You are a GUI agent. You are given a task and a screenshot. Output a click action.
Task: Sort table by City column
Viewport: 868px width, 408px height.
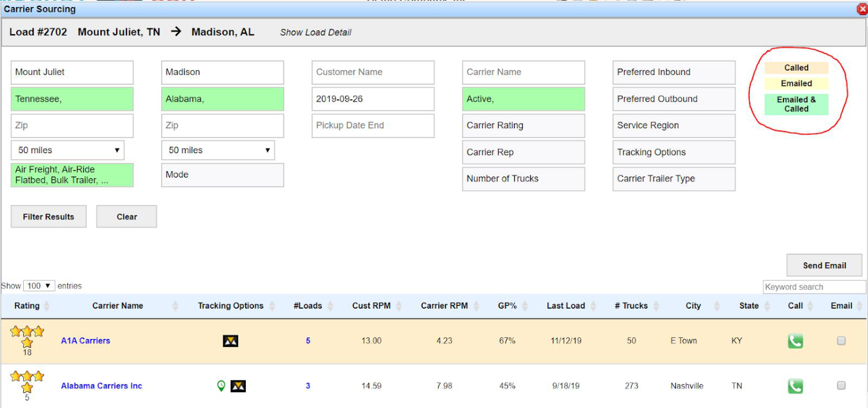click(693, 306)
